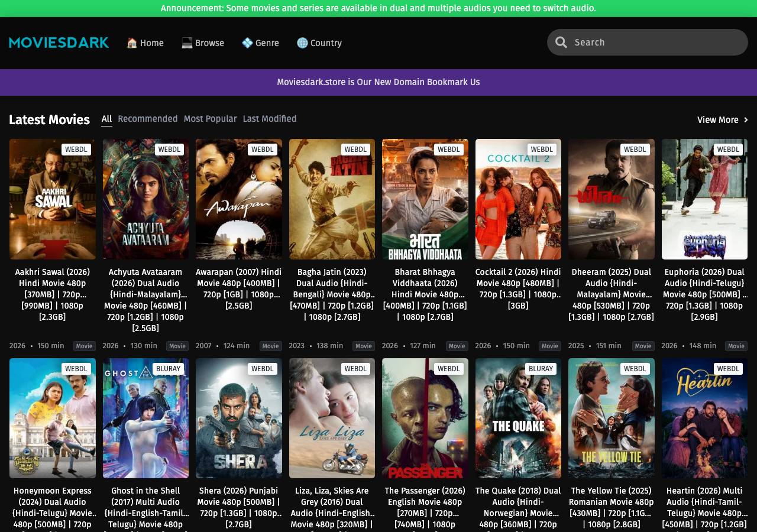Viewport: 757px width, 532px height.
Task: Click the Dheeram (2025) title link
Action: point(612,294)
